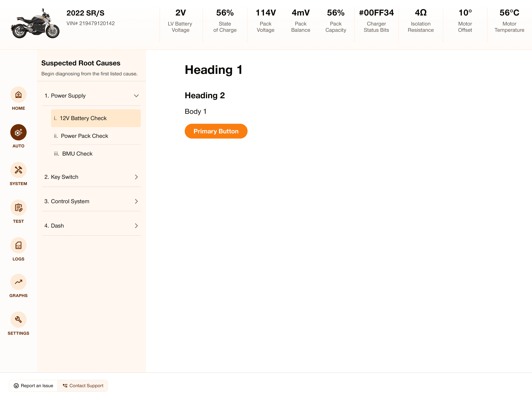
Task: Click the sad face Report icon
Action: pos(16,386)
